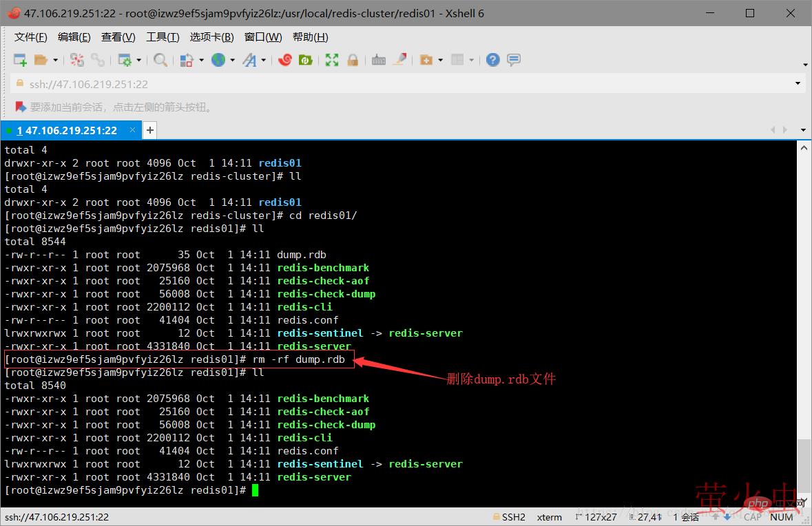The height and width of the screenshot is (526, 812).
Task: Click the chat feedback bubble icon
Action: [514, 61]
